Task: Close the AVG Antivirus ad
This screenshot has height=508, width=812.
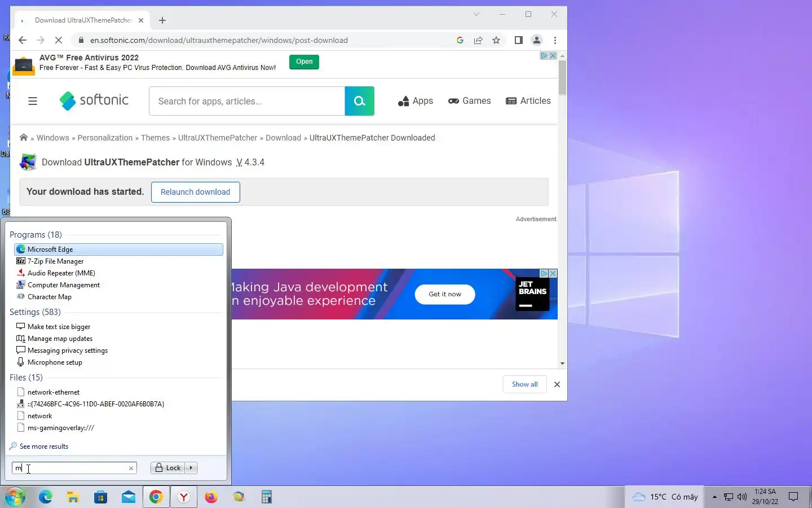Action: coord(553,55)
